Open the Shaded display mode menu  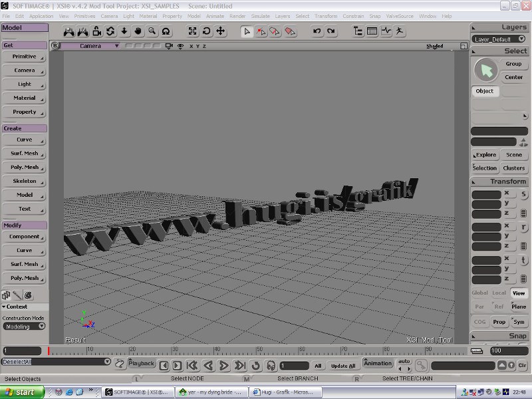(435, 46)
